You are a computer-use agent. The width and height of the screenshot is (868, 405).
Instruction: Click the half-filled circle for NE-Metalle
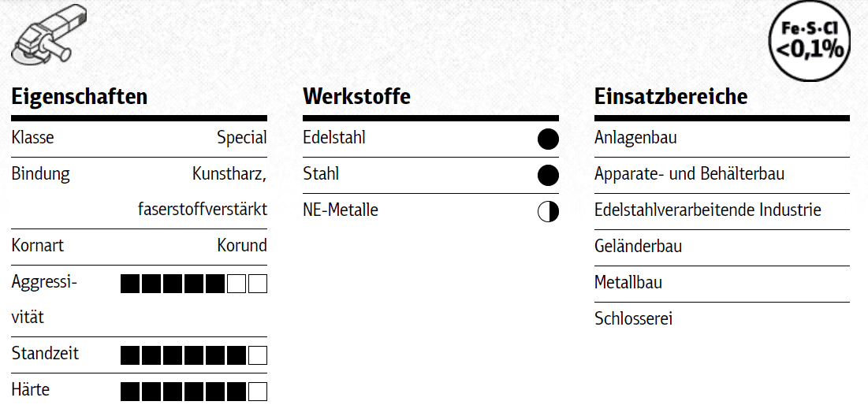tap(548, 211)
